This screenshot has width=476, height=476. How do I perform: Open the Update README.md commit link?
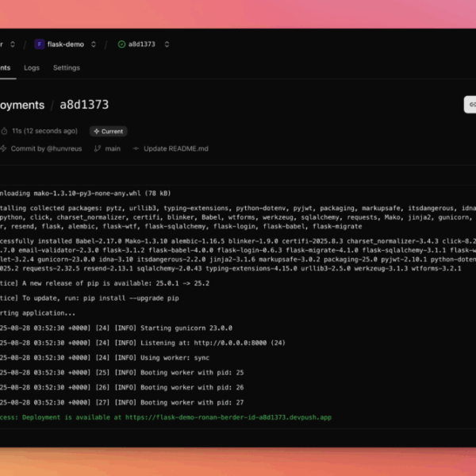(x=176, y=149)
